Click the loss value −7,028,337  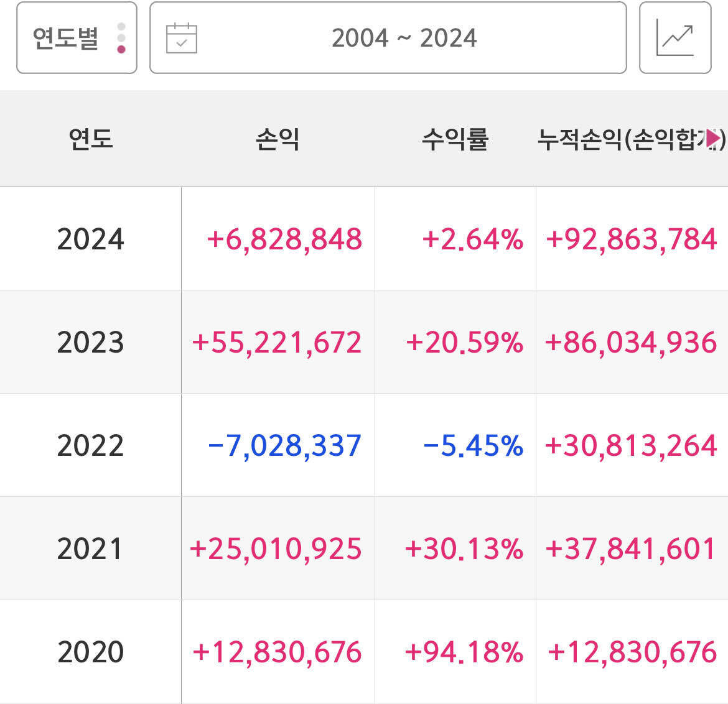click(x=284, y=446)
